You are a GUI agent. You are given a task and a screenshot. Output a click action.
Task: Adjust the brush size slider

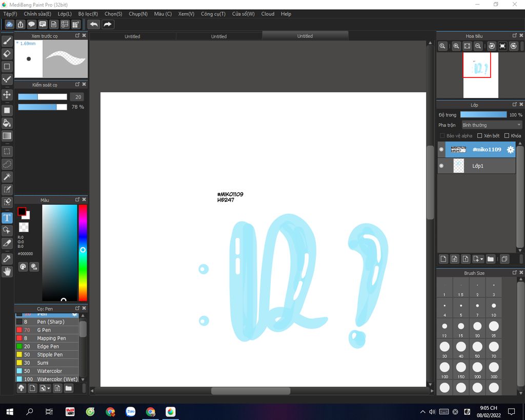point(43,97)
